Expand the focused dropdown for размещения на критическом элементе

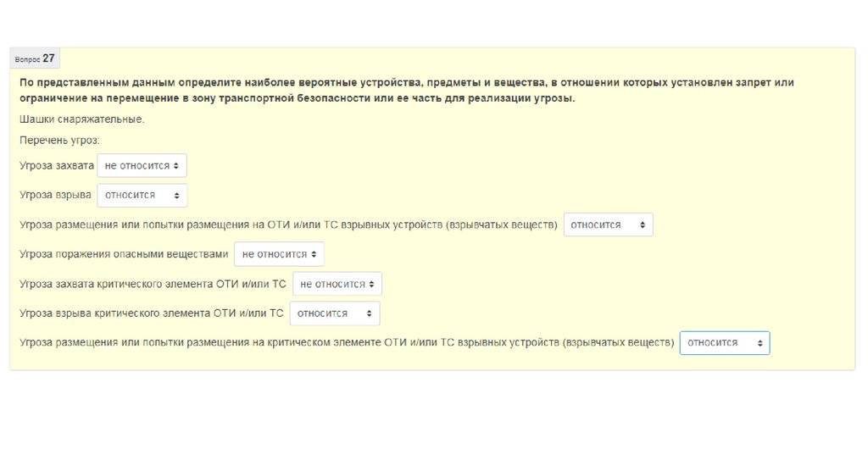(x=724, y=343)
